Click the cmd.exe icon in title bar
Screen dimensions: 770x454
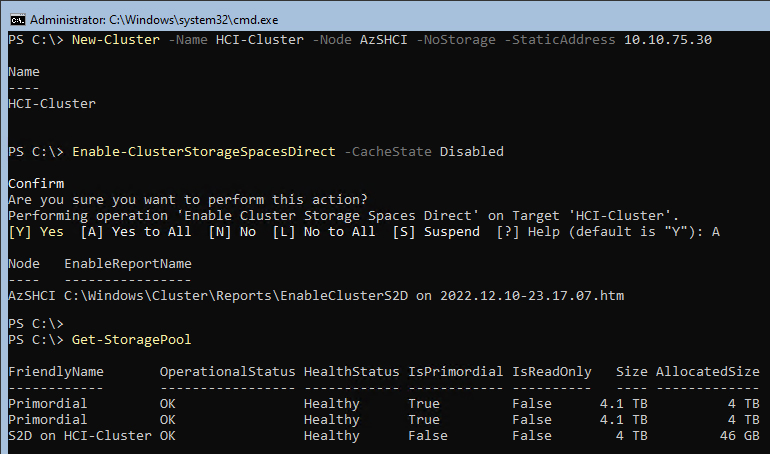[18, 20]
